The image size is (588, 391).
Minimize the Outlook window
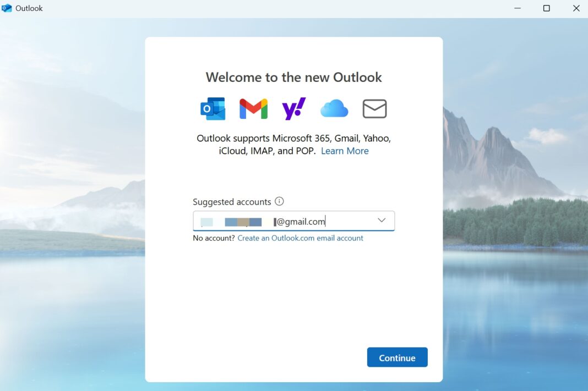pos(517,8)
